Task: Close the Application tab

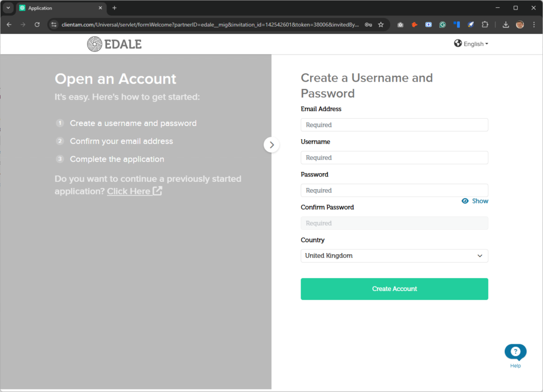Action: (x=100, y=8)
